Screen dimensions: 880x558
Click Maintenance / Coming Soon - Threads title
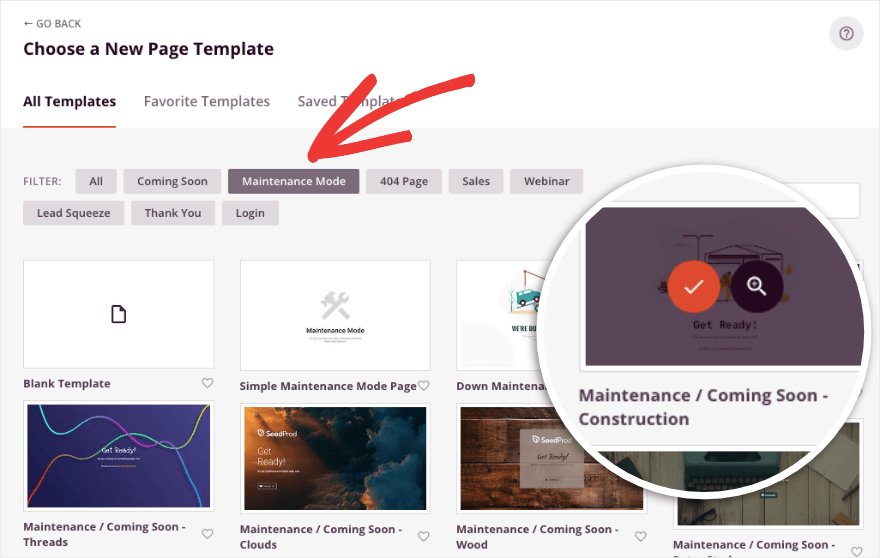tap(104, 534)
